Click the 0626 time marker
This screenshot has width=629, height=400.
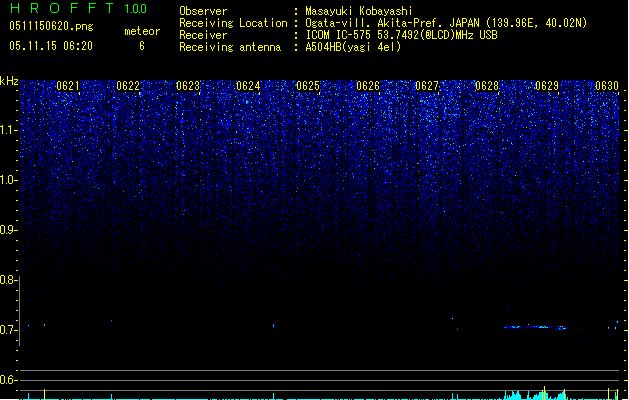[368, 86]
